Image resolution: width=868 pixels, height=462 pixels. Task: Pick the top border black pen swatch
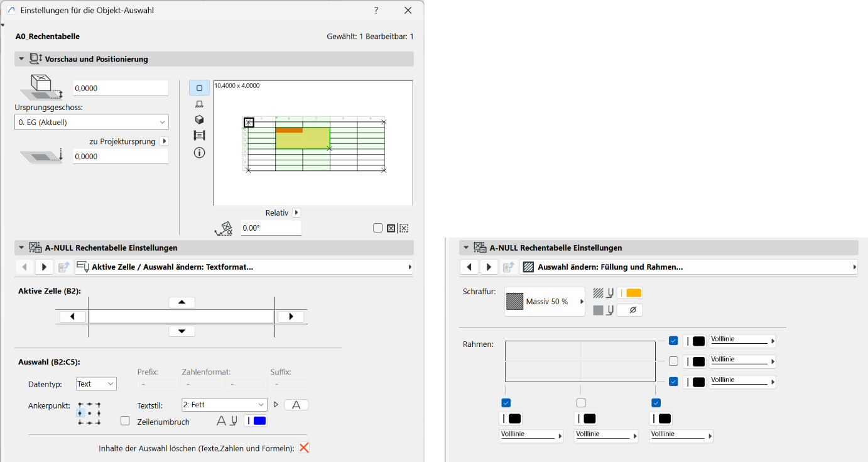[695, 341]
